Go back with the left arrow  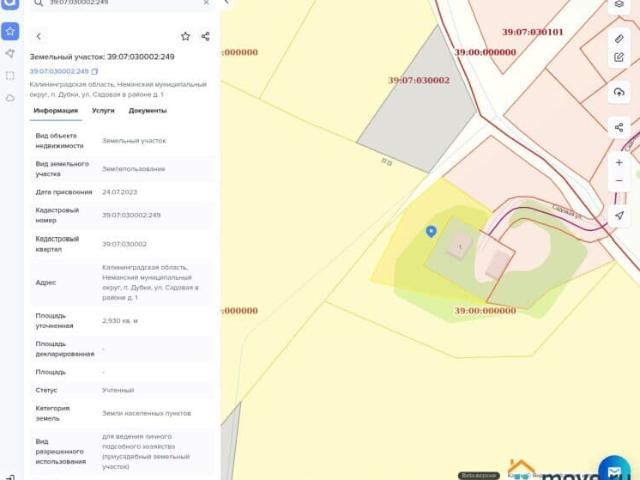[x=39, y=36]
